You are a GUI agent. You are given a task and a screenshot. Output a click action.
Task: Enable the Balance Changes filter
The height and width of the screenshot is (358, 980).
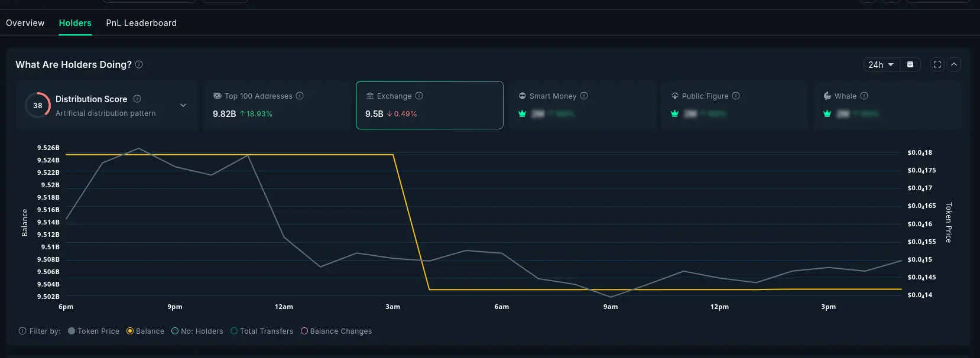click(x=336, y=331)
